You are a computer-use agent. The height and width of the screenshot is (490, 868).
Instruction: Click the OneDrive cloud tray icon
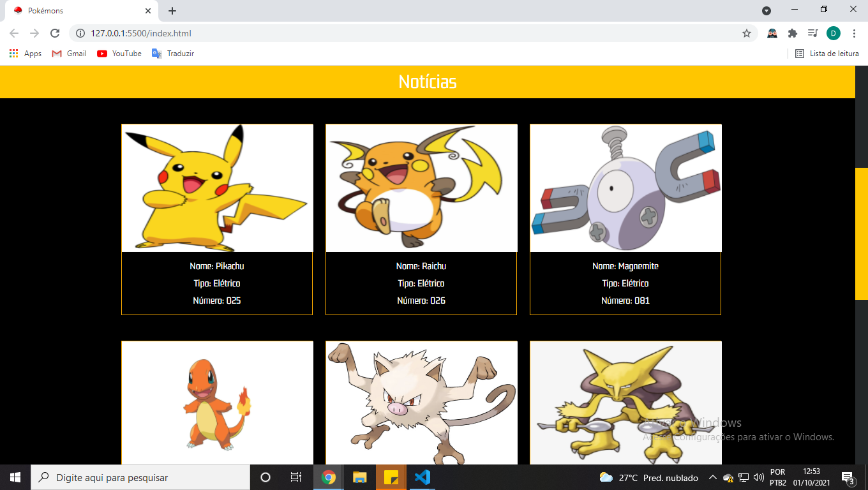(728, 477)
